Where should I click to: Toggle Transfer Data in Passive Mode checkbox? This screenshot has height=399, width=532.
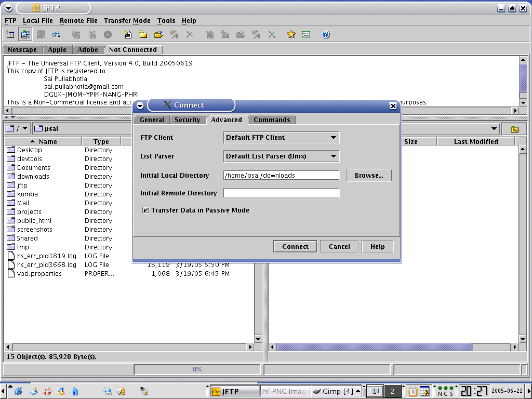[x=145, y=210]
